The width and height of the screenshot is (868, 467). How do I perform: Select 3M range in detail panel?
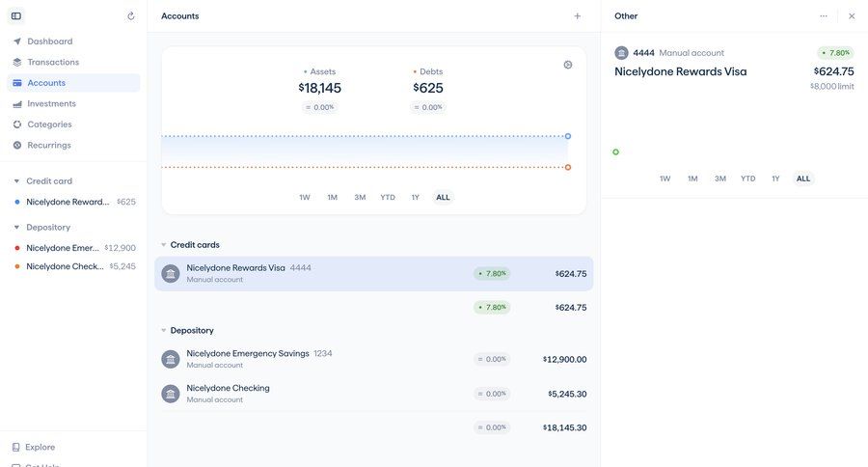click(x=720, y=179)
